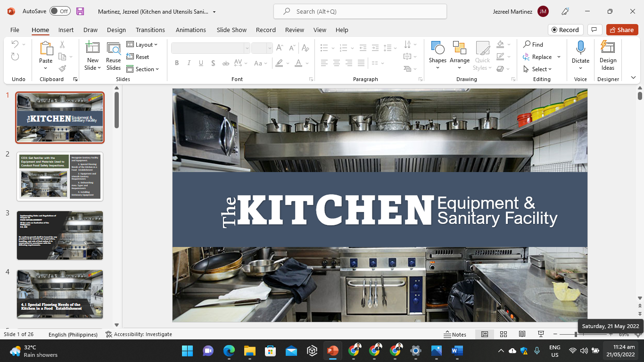Open the Shapes gallery
The width and height of the screenshot is (644, 362).
pyautogui.click(x=438, y=55)
